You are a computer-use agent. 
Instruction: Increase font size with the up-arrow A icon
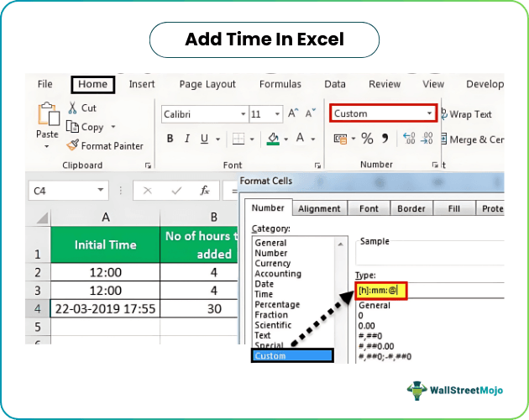pos(293,113)
